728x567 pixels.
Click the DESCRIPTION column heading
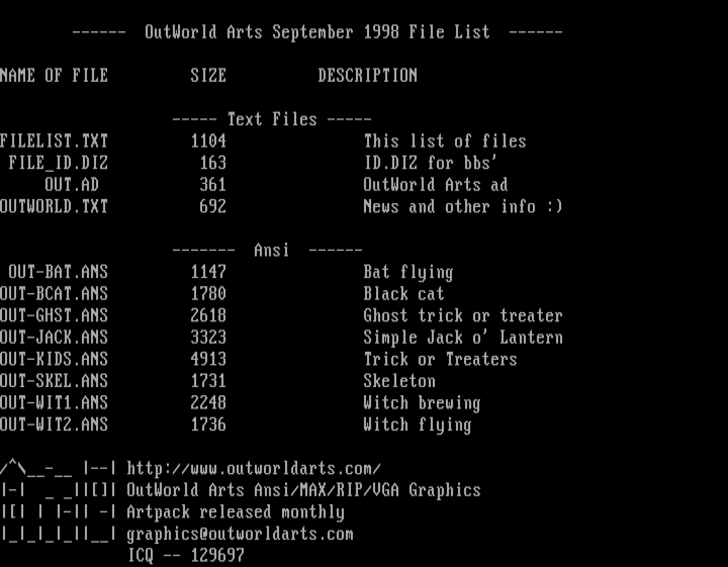tap(368, 76)
